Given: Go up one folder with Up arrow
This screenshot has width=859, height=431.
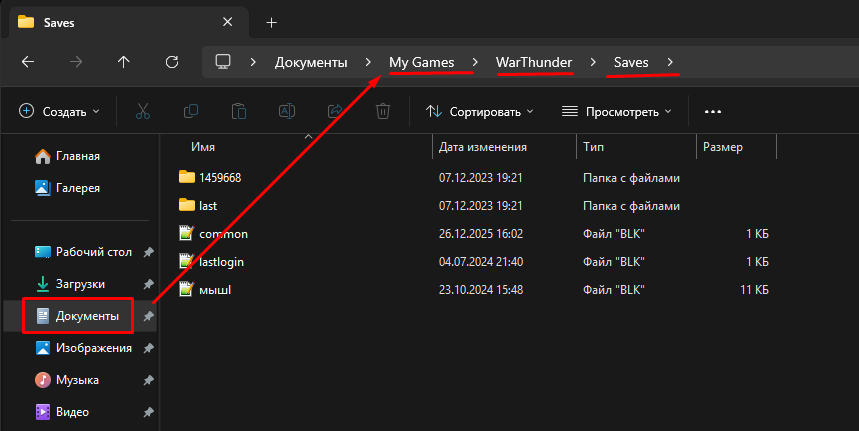Looking at the screenshot, I should tap(124, 62).
